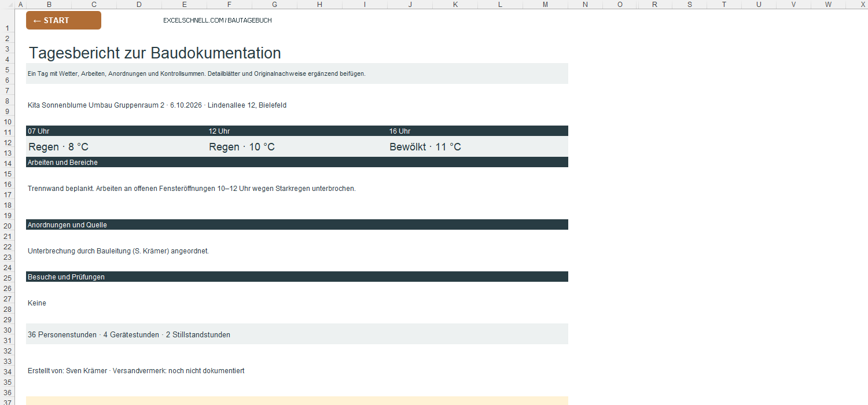This screenshot has width=868, height=405.
Task: Select column header B
Action: click(x=49, y=5)
